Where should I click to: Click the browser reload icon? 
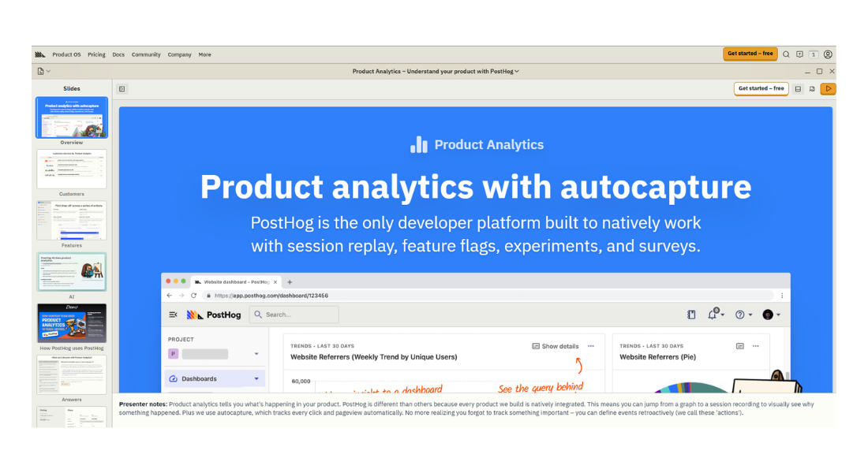[x=194, y=296]
